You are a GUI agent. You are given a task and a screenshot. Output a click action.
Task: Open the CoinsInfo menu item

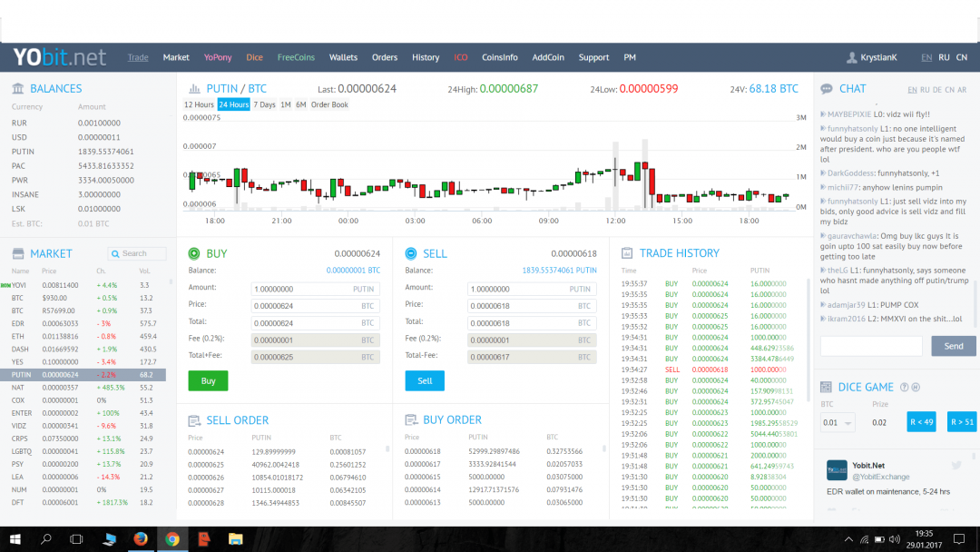(x=499, y=57)
